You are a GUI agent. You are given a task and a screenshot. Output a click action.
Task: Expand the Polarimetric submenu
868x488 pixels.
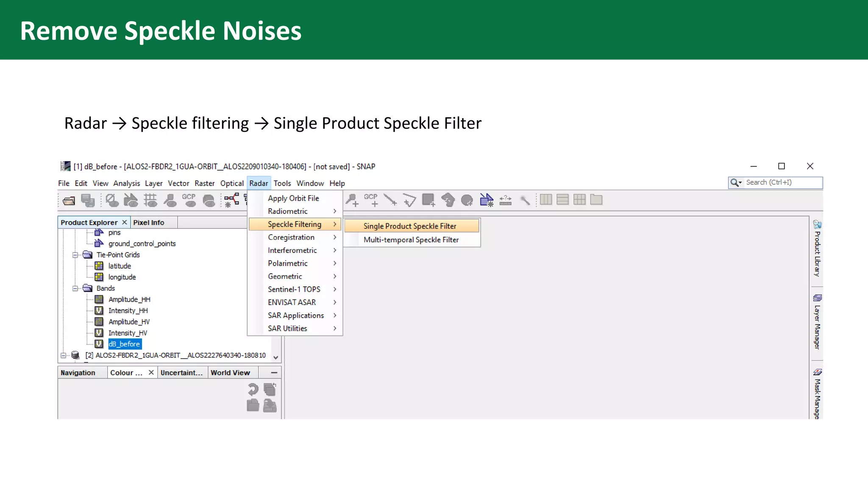[295, 263]
